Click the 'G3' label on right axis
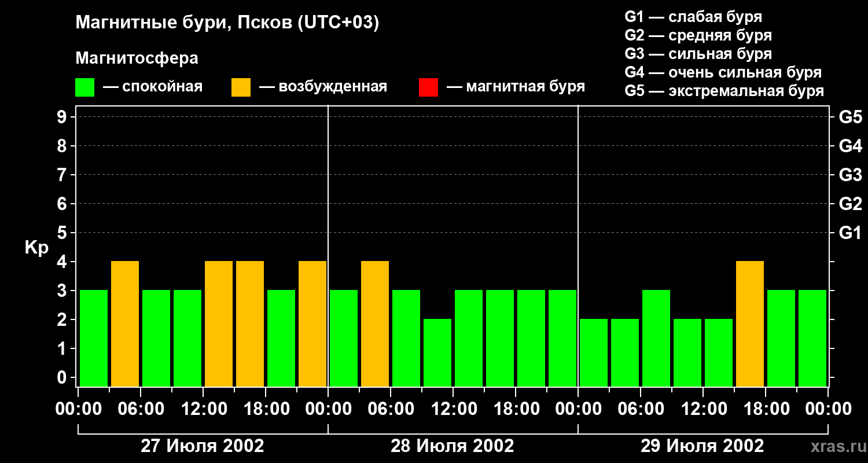This screenshot has height=463, width=868. pyautogui.click(x=850, y=175)
